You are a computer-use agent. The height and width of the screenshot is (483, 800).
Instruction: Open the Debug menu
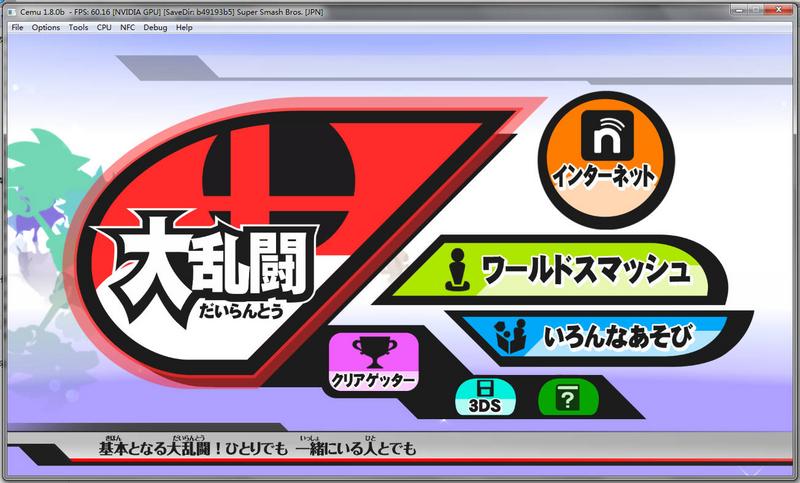click(x=155, y=27)
